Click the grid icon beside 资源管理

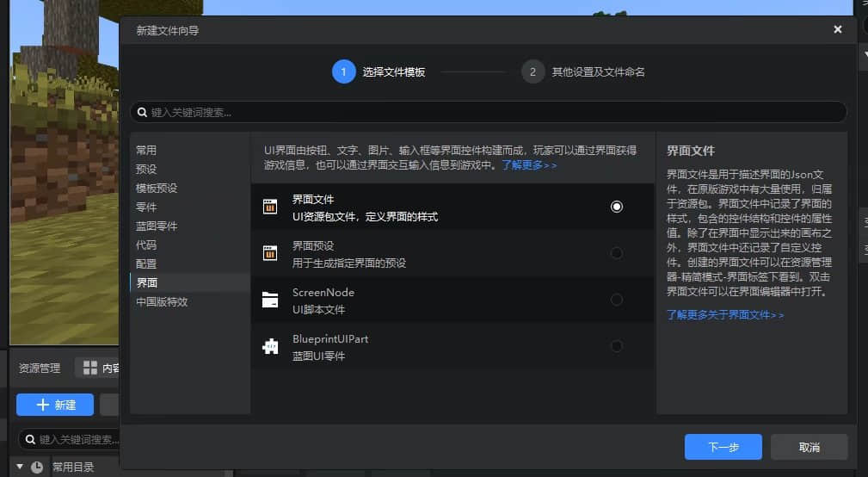90,369
